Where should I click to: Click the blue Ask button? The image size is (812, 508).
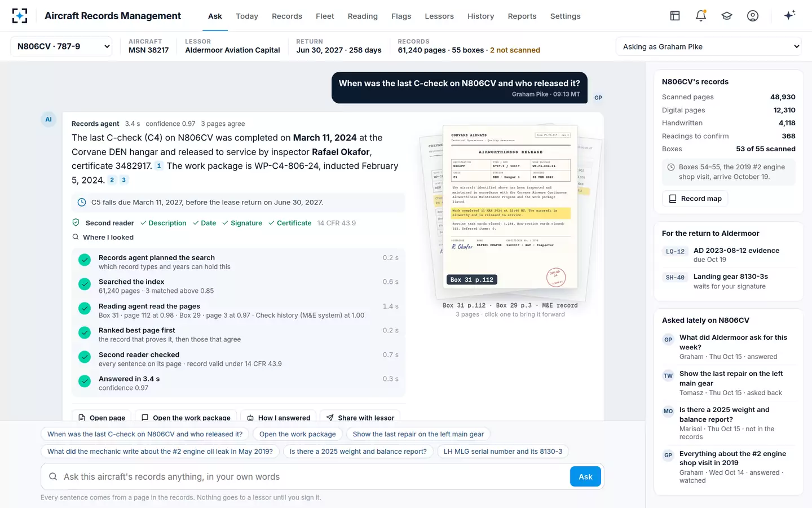point(585,477)
